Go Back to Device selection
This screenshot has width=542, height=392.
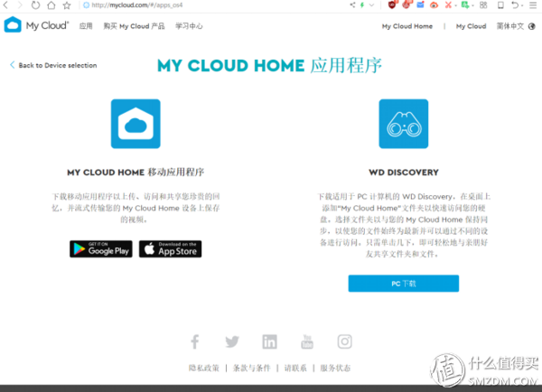click(53, 65)
